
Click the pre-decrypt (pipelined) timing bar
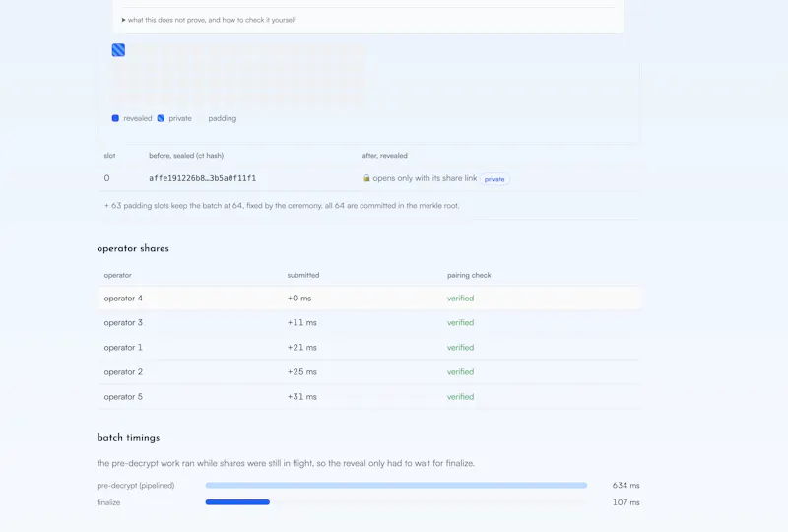[x=396, y=486]
